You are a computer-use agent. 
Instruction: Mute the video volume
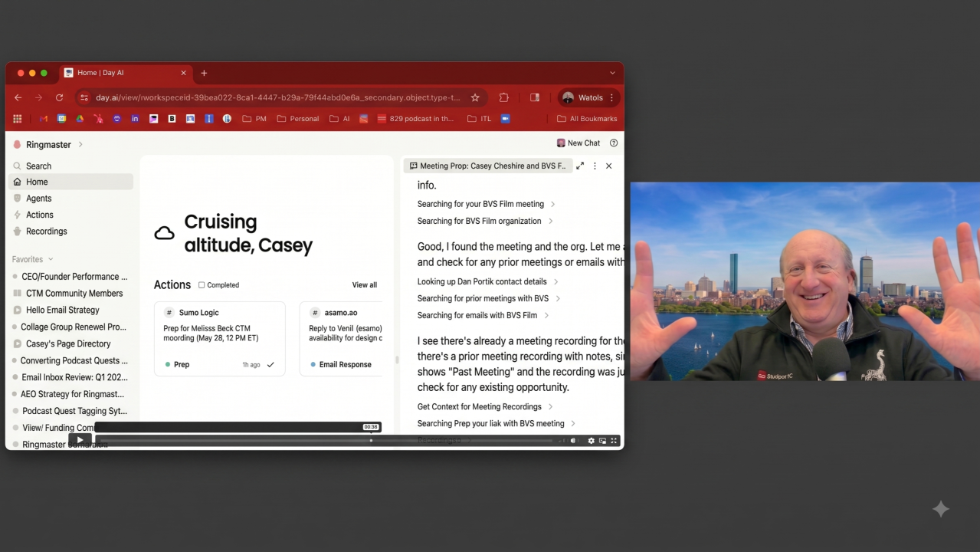click(573, 441)
